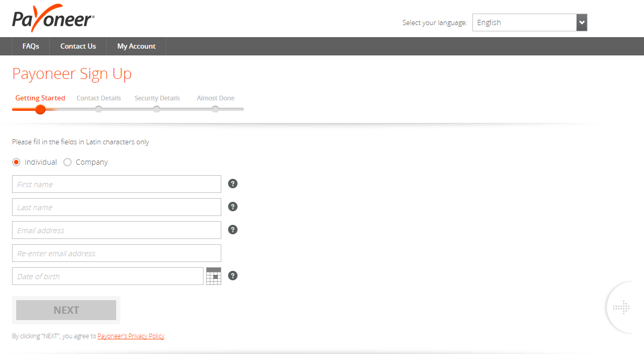Viewport: 644px width, 354px height.
Task: Open the language dropdown showing English
Action: (529, 22)
